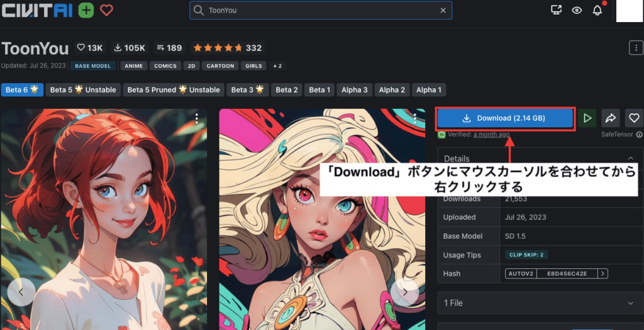The height and width of the screenshot is (330, 644).
Task: Select the Alpha 3 version tab
Action: tap(355, 89)
